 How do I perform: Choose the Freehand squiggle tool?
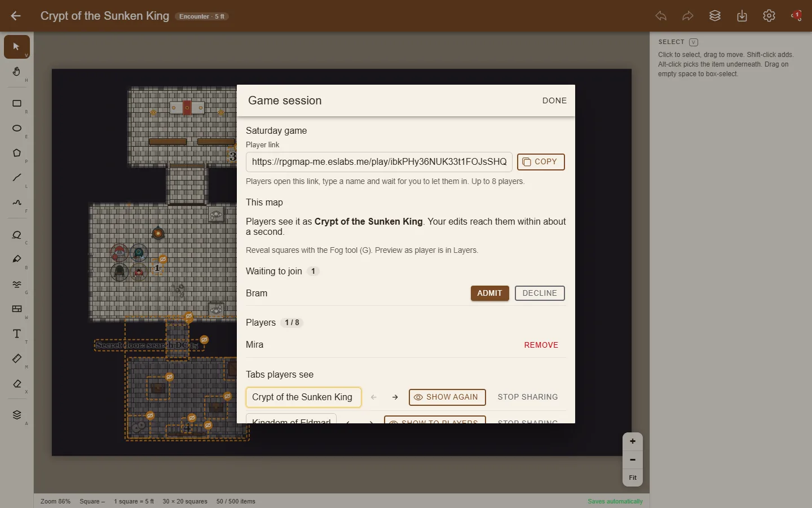pyautogui.click(x=16, y=203)
